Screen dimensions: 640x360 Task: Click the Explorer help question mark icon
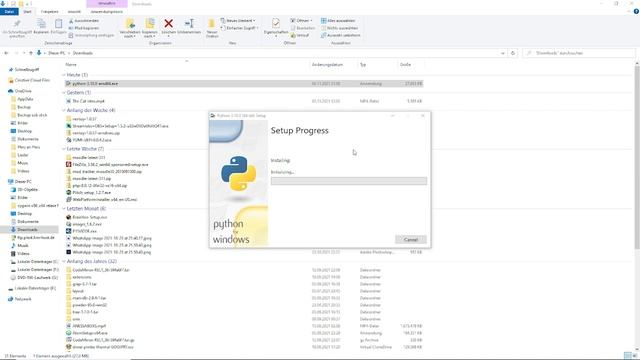(636, 11)
